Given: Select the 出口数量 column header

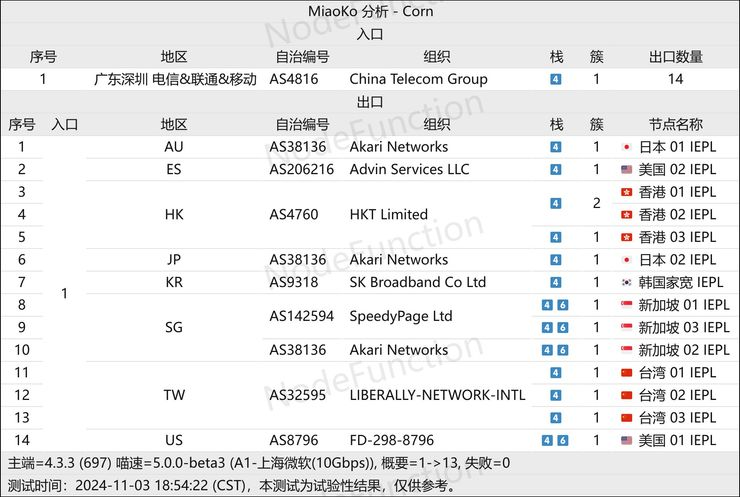Looking at the screenshot, I should [675, 57].
